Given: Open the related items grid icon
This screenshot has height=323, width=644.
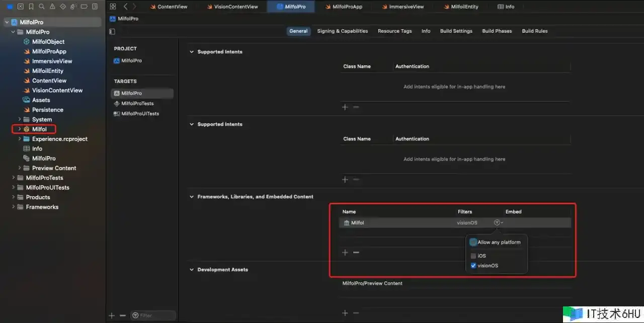Looking at the screenshot, I should point(113,7).
